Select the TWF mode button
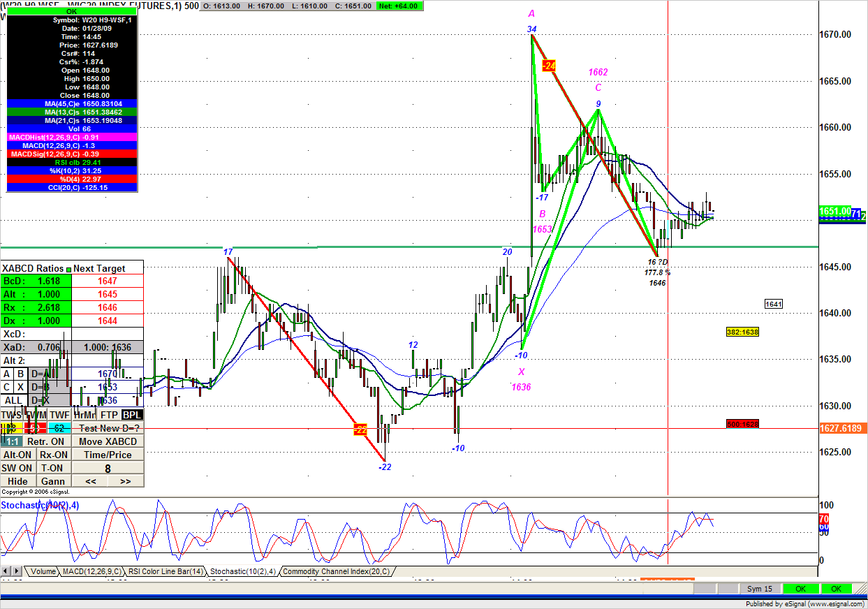This screenshot has height=609, width=868. pyautogui.click(x=59, y=415)
